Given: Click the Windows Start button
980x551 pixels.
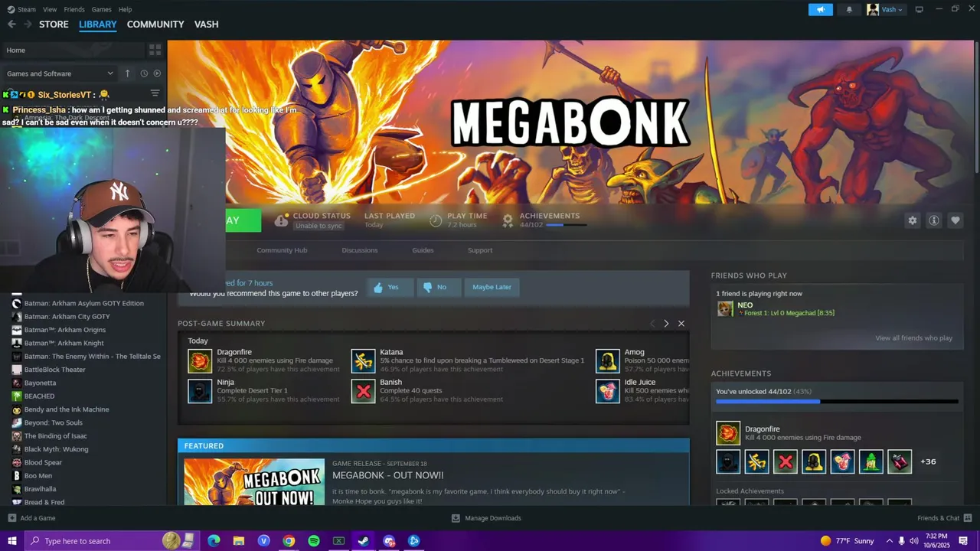Looking at the screenshot, I should click(x=11, y=541).
